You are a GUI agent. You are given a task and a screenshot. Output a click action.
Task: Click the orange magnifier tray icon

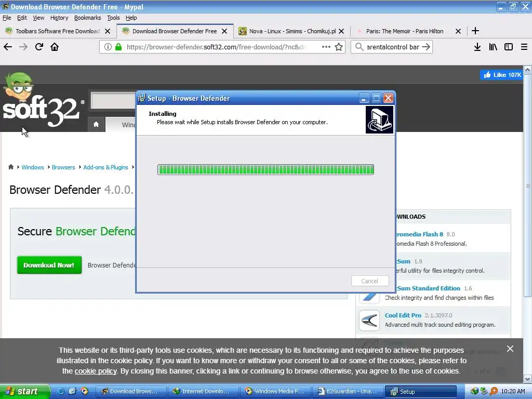494,391
